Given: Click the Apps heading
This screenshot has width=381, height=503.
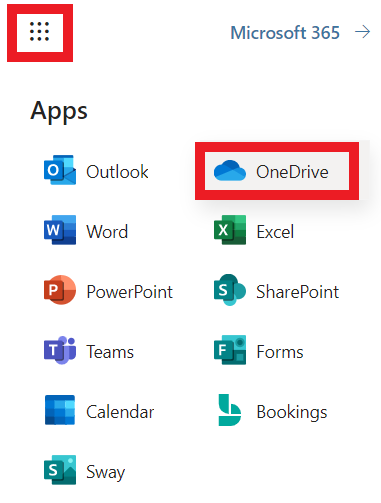Looking at the screenshot, I should pos(59,111).
